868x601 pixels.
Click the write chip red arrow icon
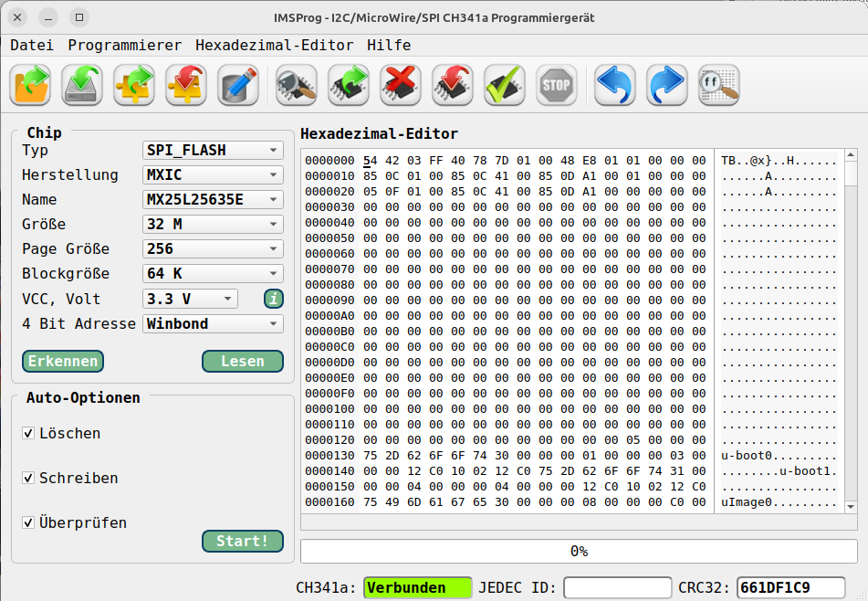tap(453, 85)
